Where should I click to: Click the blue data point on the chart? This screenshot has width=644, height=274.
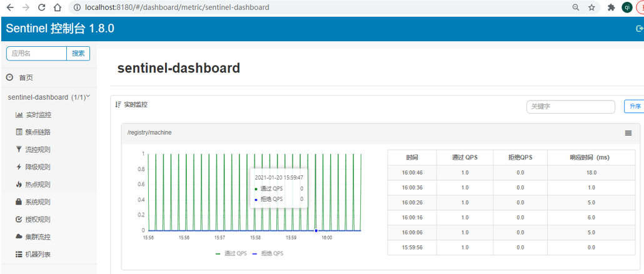pyautogui.click(x=316, y=230)
